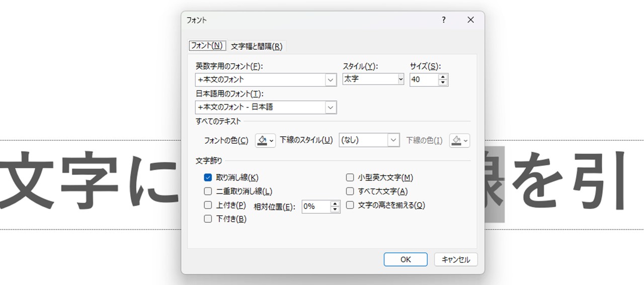Click the +本文のフォント - 日本語 field
The height and width of the screenshot is (285, 644).
(x=260, y=107)
